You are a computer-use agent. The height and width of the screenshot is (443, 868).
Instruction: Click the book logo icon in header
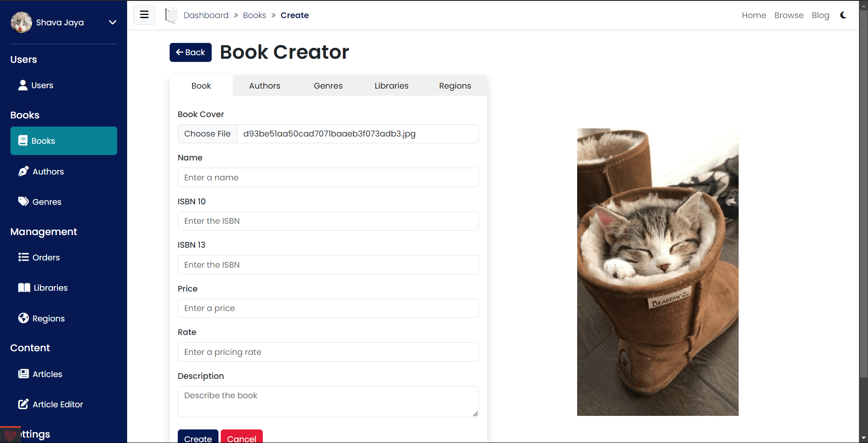coord(171,15)
